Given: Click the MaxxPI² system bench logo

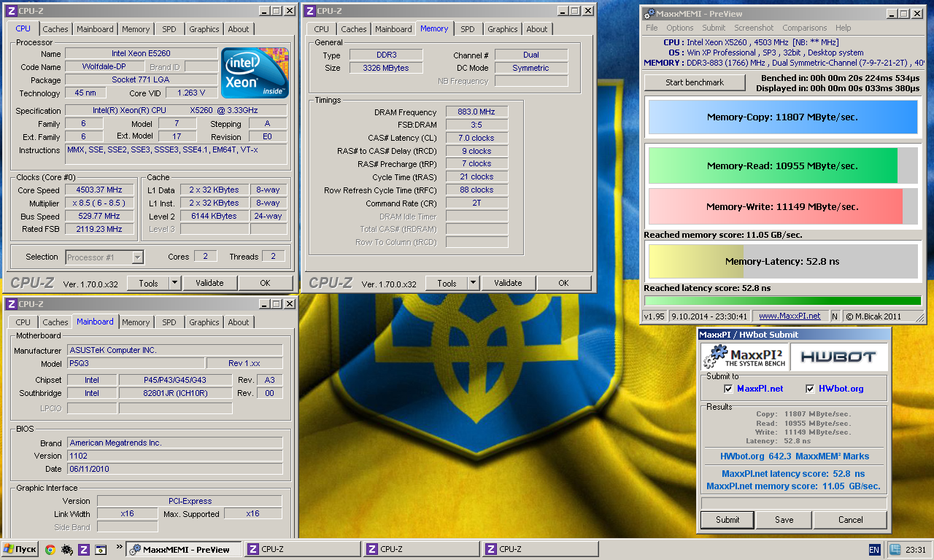Looking at the screenshot, I should pyautogui.click(x=744, y=357).
